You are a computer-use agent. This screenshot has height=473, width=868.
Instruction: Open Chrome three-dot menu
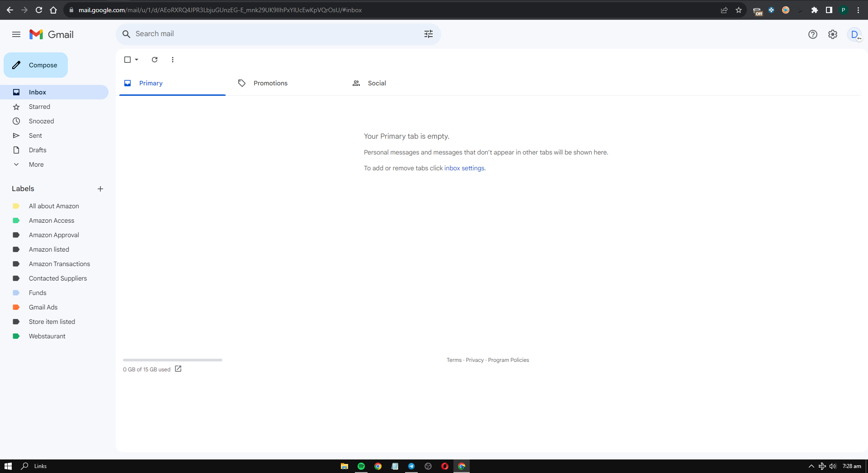(x=858, y=10)
